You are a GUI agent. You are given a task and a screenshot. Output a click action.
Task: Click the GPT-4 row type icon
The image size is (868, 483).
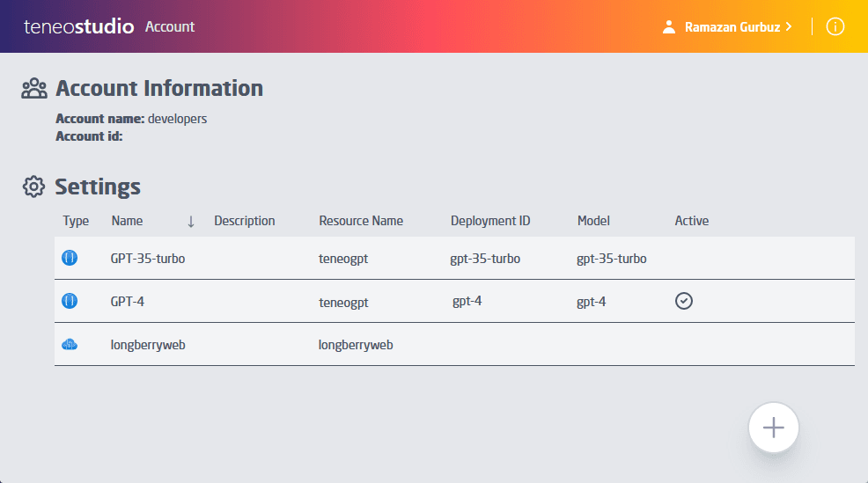(x=70, y=301)
